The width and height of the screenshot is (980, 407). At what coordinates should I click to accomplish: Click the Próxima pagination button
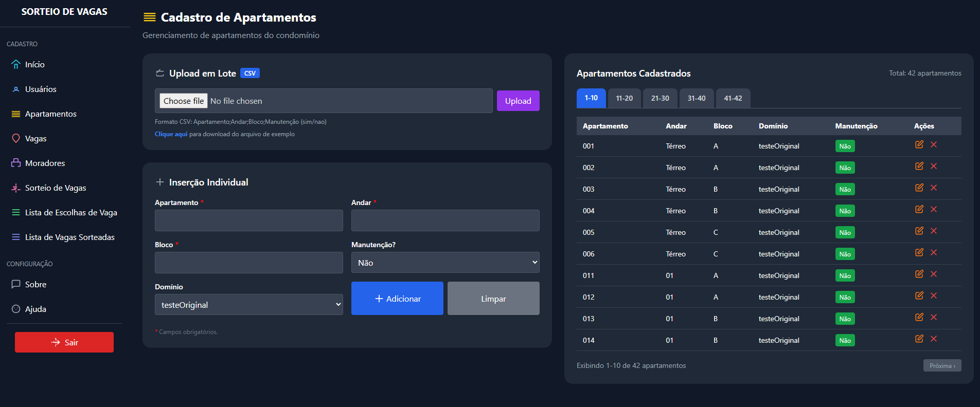(x=941, y=366)
